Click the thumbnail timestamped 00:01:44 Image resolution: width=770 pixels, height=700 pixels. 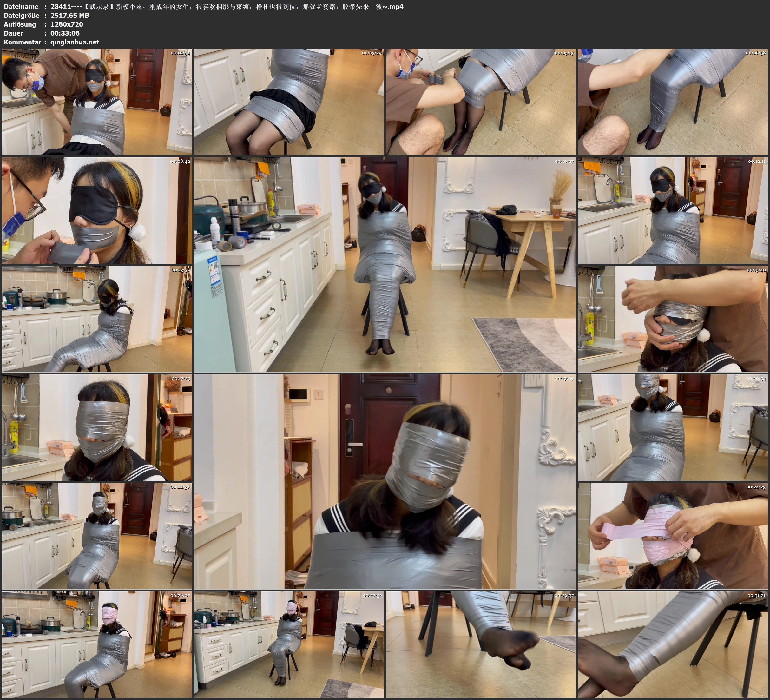pyautogui.click(x=97, y=102)
